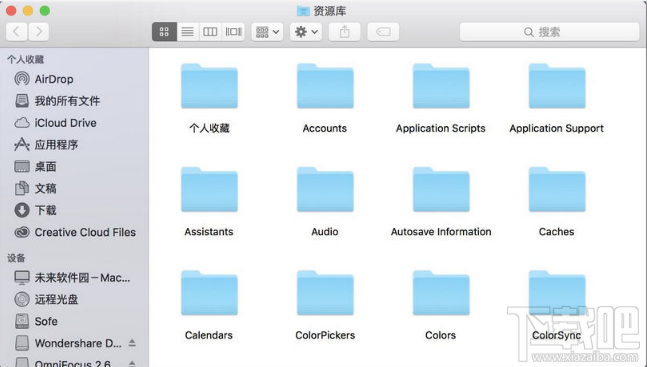Open 我的所有文件 in the sidebar
The image size is (647, 367).
click(57, 101)
